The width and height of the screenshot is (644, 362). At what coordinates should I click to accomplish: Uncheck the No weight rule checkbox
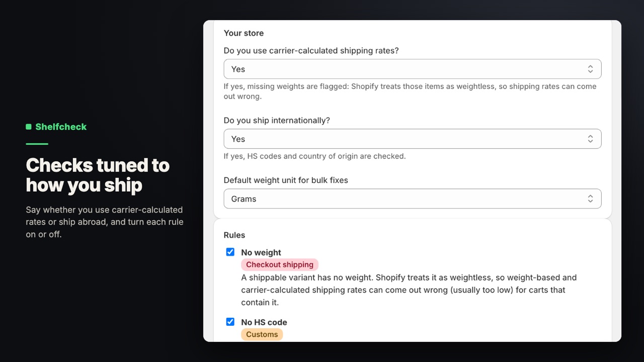coord(230,252)
